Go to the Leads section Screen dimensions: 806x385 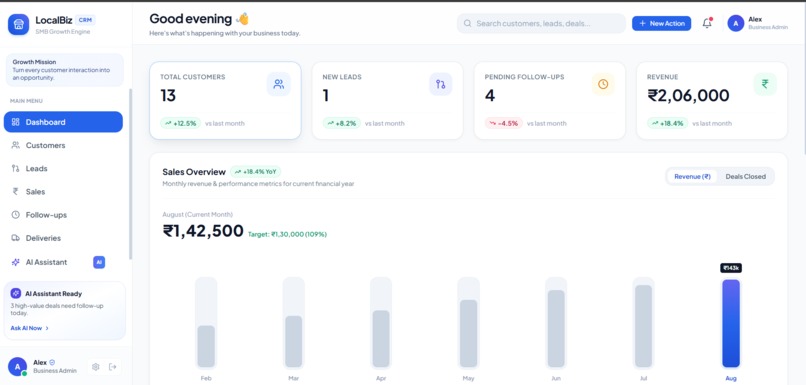point(63,169)
